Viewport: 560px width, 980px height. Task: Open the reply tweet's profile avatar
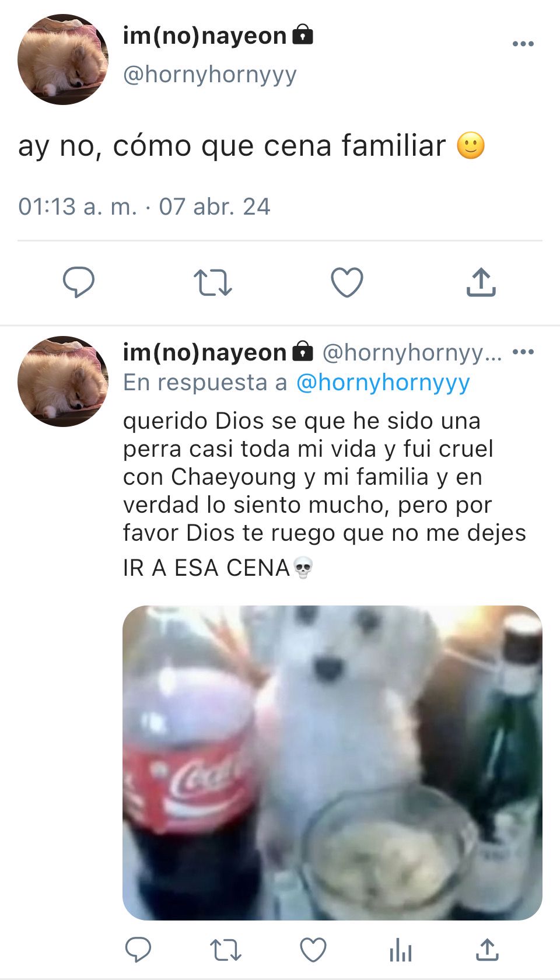(63, 381)
